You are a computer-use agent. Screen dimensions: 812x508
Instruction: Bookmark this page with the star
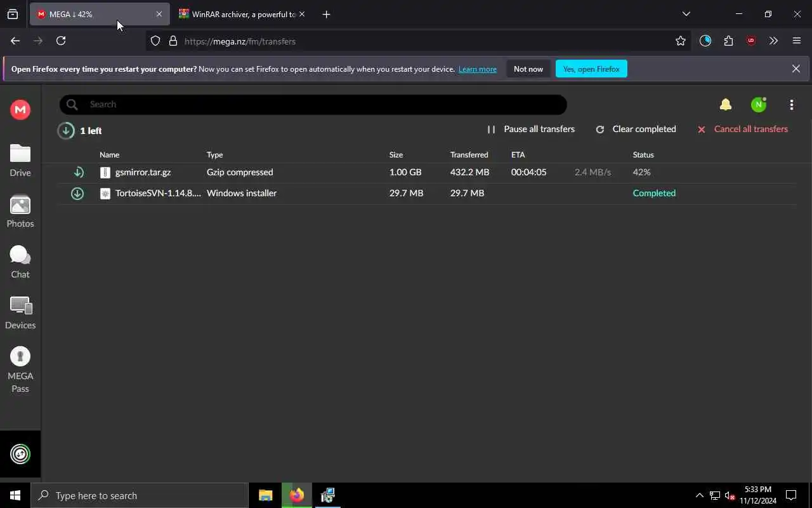coord(681,41)
